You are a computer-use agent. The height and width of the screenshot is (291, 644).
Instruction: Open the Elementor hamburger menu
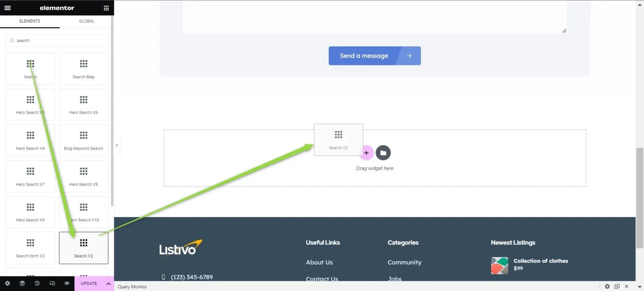tap(8, 8)
